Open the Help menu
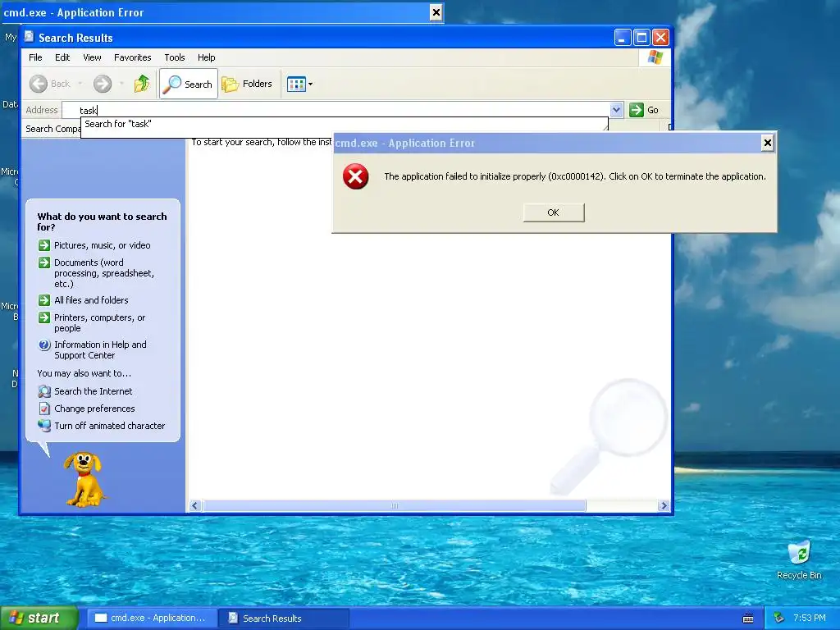 point(206,57)
